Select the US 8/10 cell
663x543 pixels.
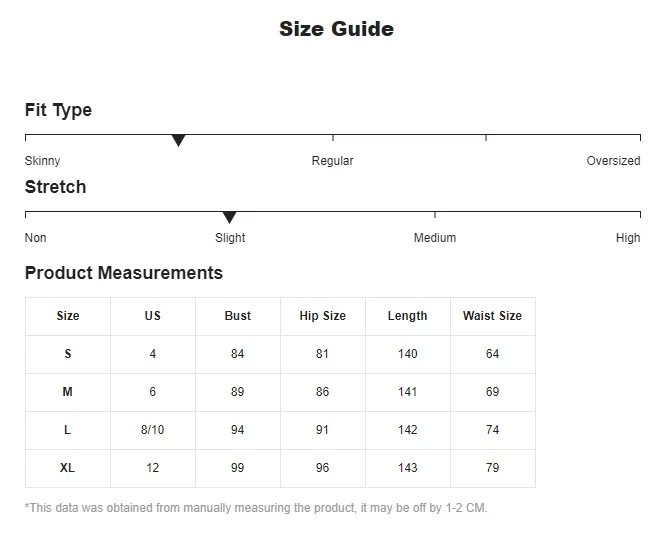pyautogui.click(x=153, y=430)
